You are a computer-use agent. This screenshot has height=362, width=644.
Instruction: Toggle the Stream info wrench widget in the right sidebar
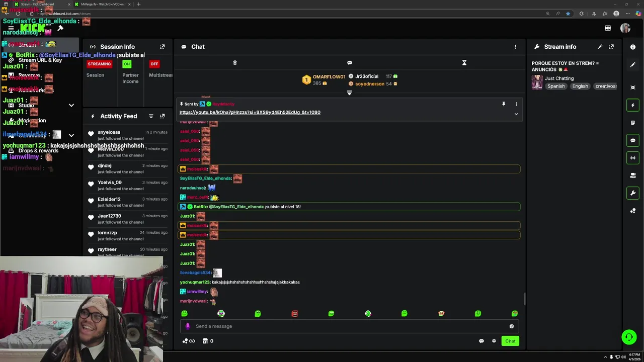tap(633, 193)
